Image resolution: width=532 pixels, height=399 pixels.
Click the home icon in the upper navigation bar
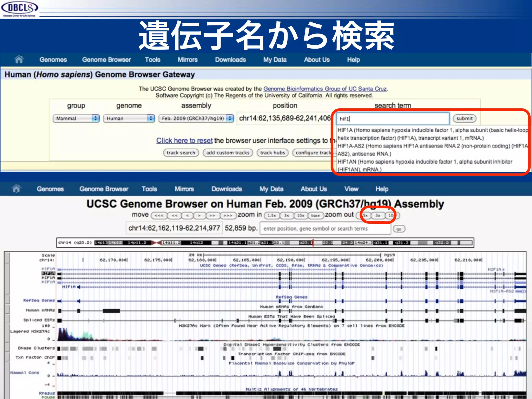point(19,59)
